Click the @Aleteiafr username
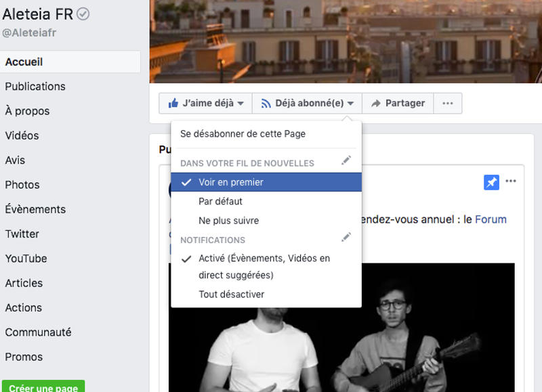 pos(29,32)
